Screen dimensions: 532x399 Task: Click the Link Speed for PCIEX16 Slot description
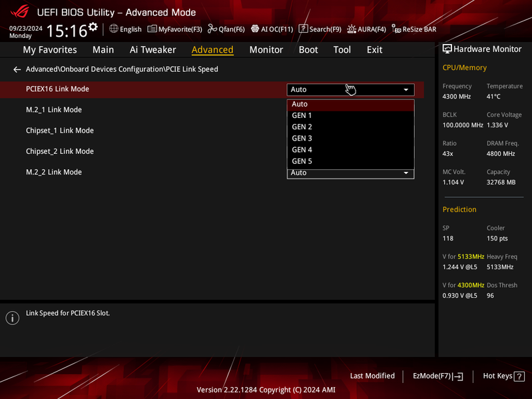68,314
